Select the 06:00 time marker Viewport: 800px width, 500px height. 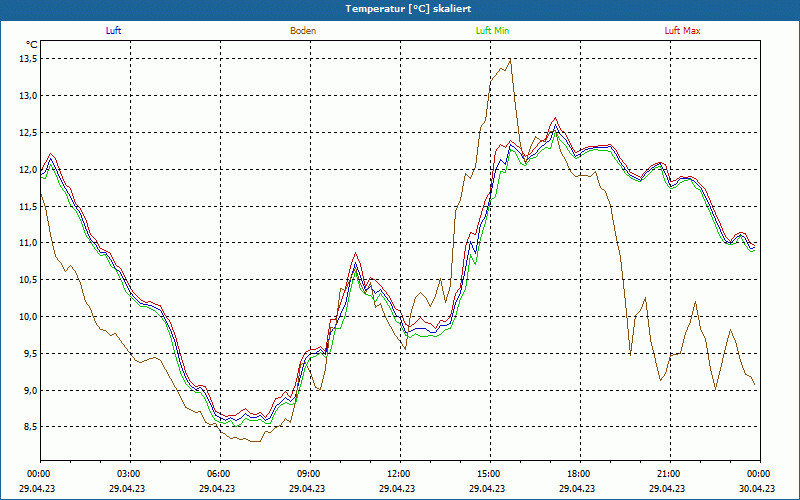(x=219, y=473)
